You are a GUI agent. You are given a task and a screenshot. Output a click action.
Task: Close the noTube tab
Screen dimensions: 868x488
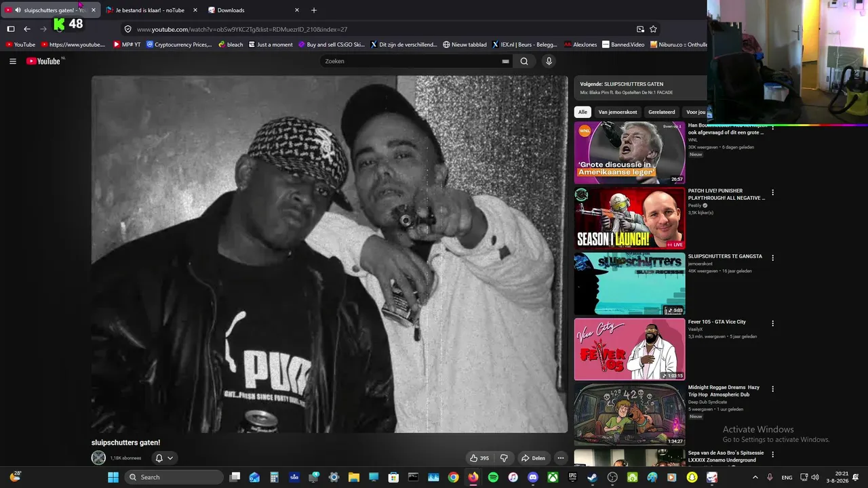[x=195, y=10]
